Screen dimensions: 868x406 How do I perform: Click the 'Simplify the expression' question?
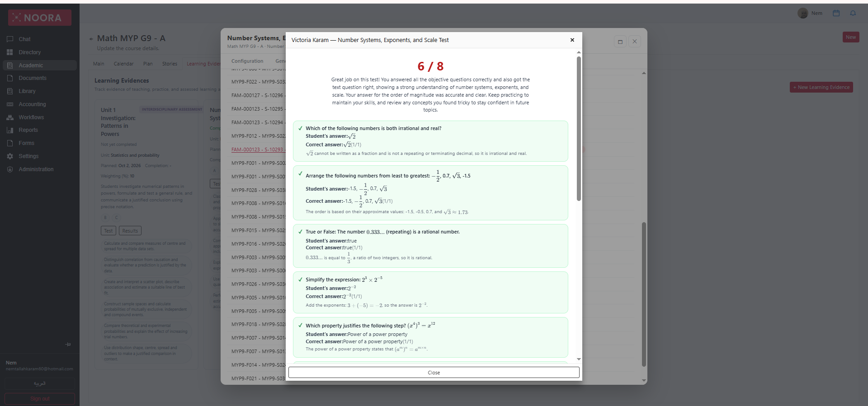point(344,280)
